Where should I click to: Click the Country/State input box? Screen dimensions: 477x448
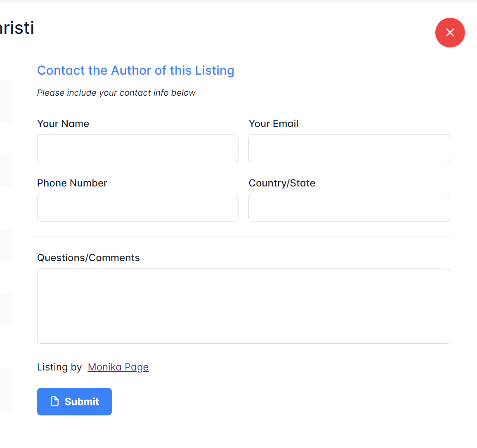(x=349, y=208)
